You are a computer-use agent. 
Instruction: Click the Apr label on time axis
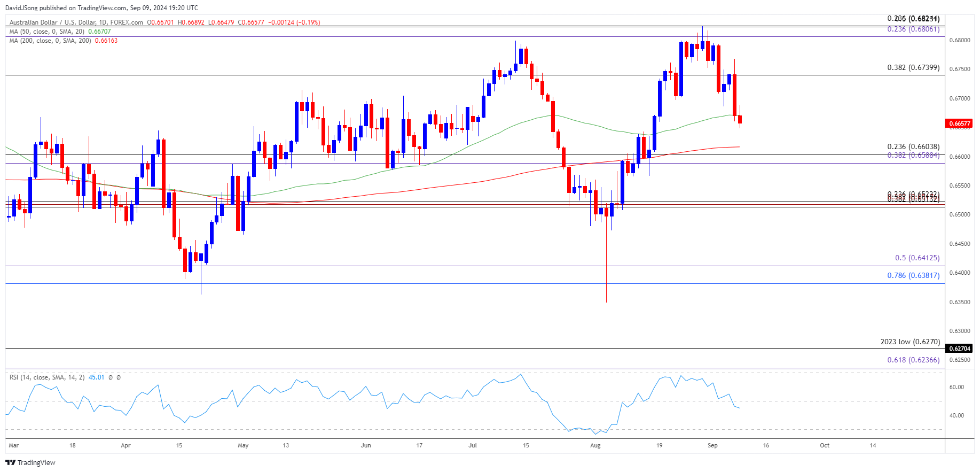pos(126,446)
